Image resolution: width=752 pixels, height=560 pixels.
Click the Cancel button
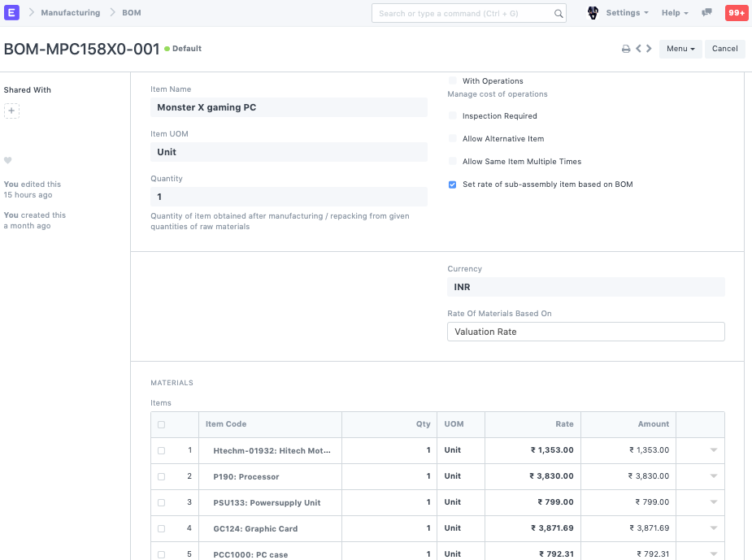[724, 49]
